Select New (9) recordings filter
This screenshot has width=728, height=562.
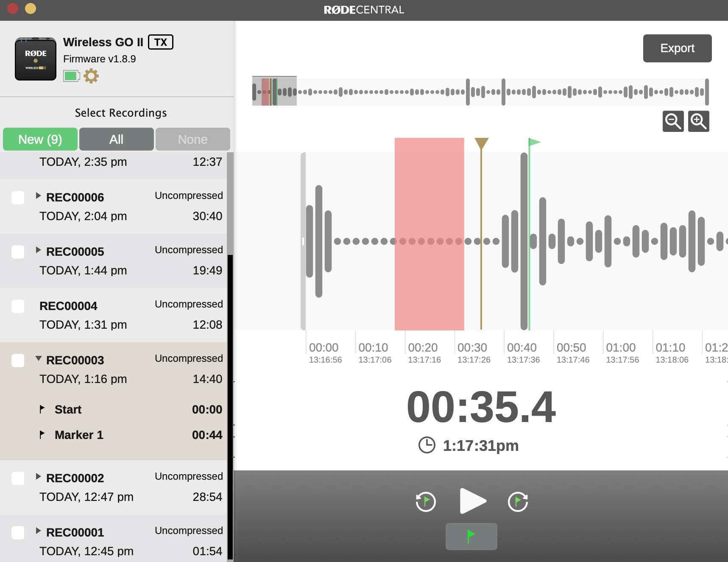tap(40, 139)
